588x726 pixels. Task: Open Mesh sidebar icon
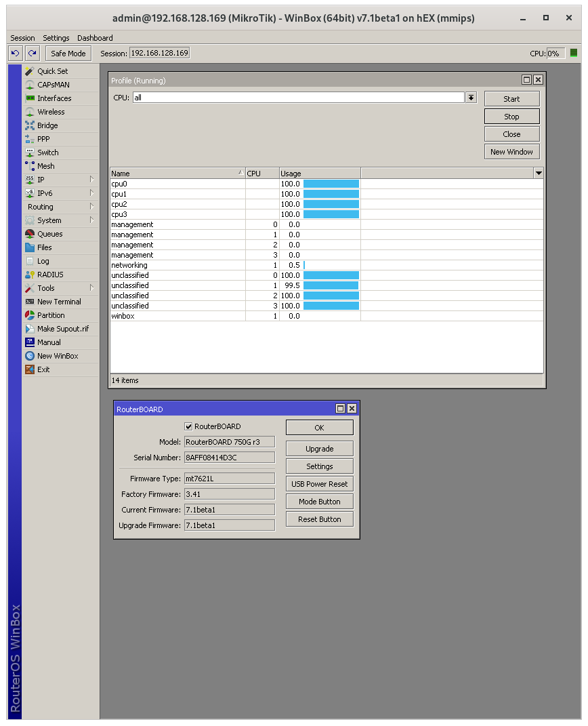pyautogui.click(x=30, y=166)
